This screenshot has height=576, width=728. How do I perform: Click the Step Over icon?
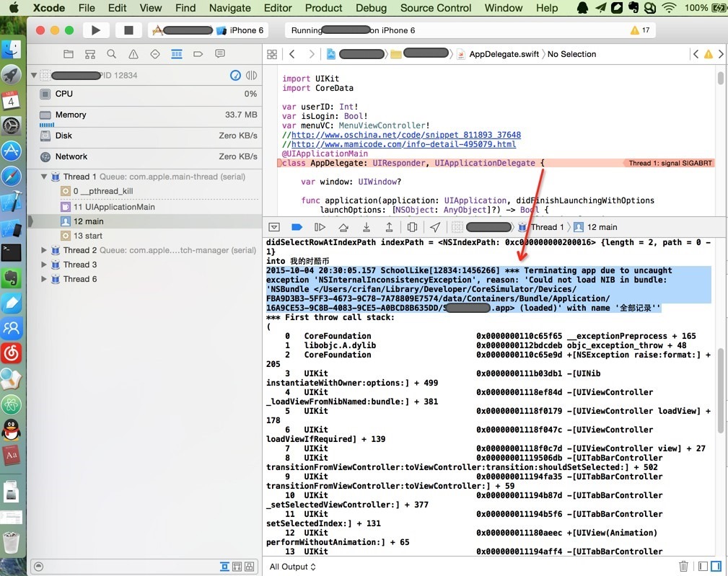pos(343,227)
